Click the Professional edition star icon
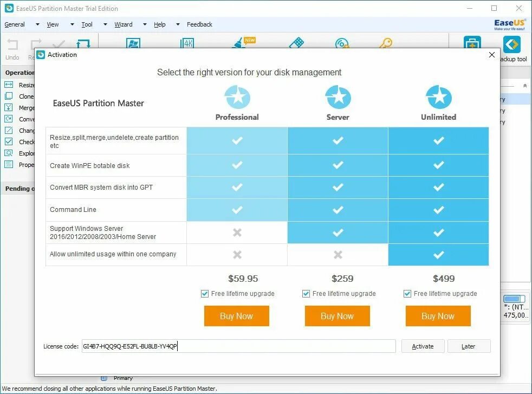The image size is (532, 394). 237,97
